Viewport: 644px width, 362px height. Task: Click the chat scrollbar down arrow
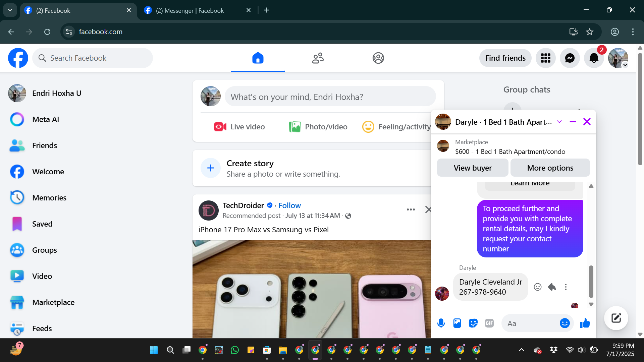click(x=591, y=304)
